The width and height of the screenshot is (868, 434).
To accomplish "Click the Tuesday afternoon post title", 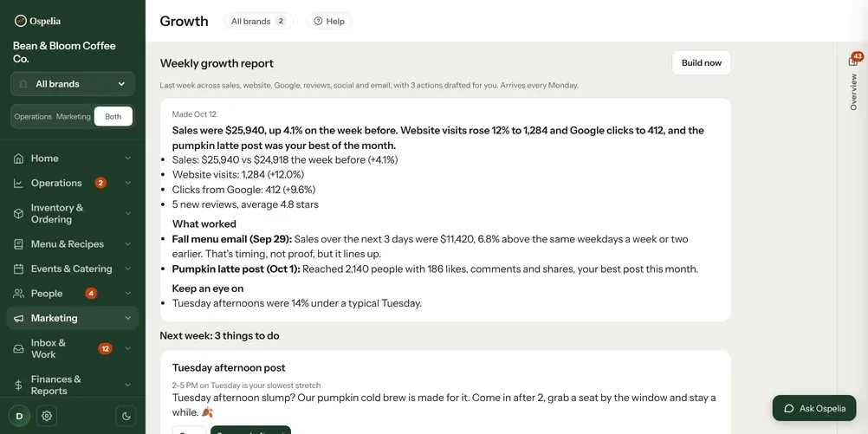I will click(229, 367).
